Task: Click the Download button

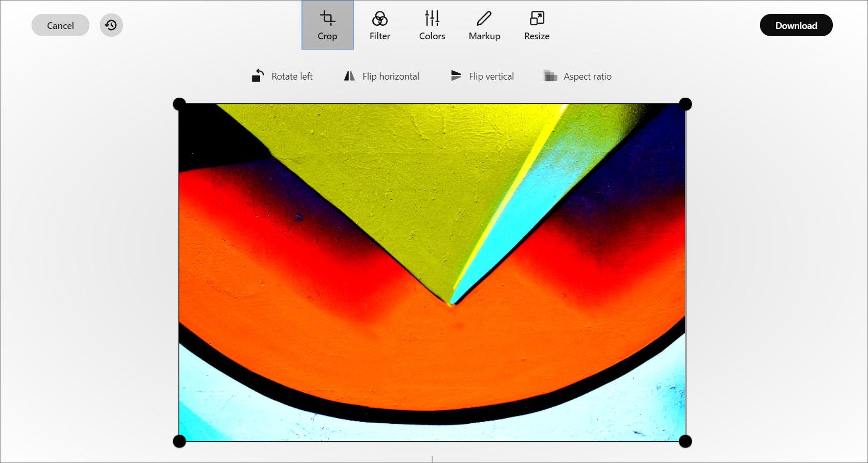Action: [796, 25]
